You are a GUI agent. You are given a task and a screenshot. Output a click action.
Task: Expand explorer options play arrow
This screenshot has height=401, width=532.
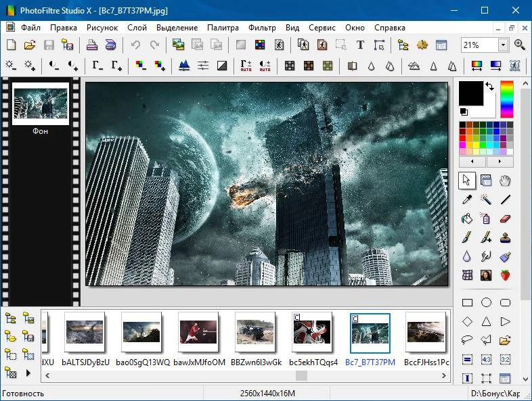point(28,373)
